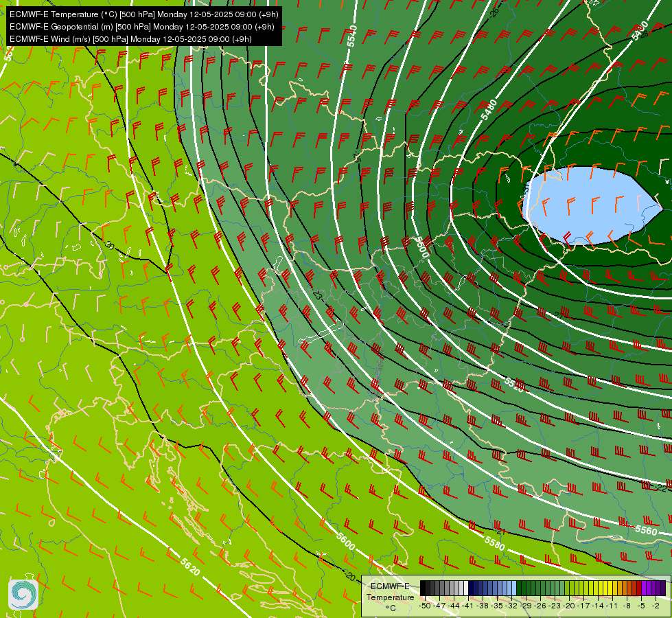Click the 5580 geopotential contour label
The image size is (672, 618).
pos(495,543)
